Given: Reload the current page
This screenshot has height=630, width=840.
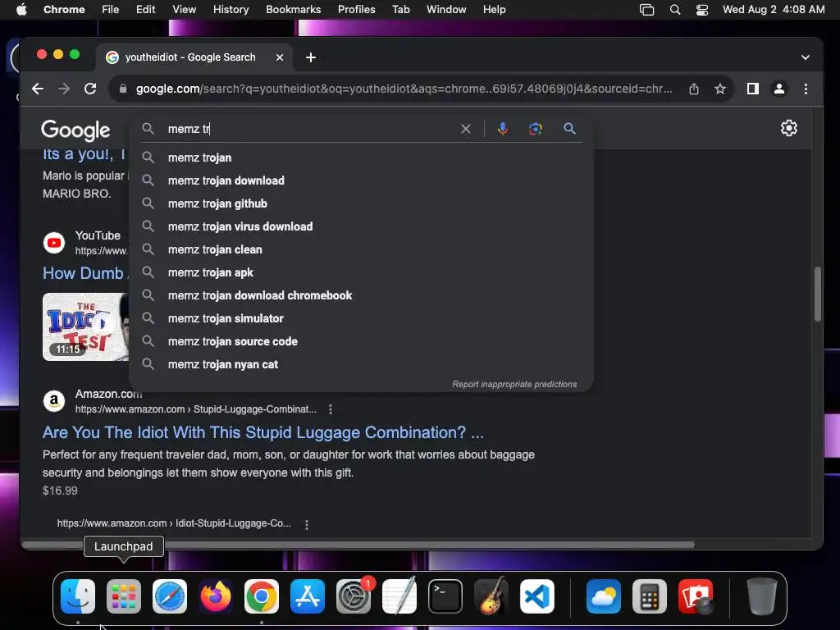Looking at the screenshot, I should (90, 89).
